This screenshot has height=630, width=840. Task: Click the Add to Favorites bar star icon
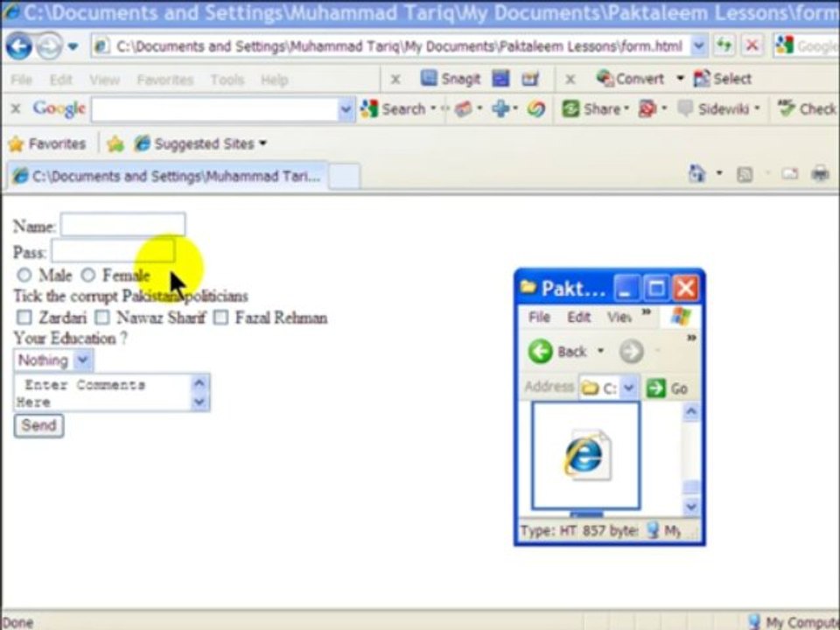tap(115, 143)
